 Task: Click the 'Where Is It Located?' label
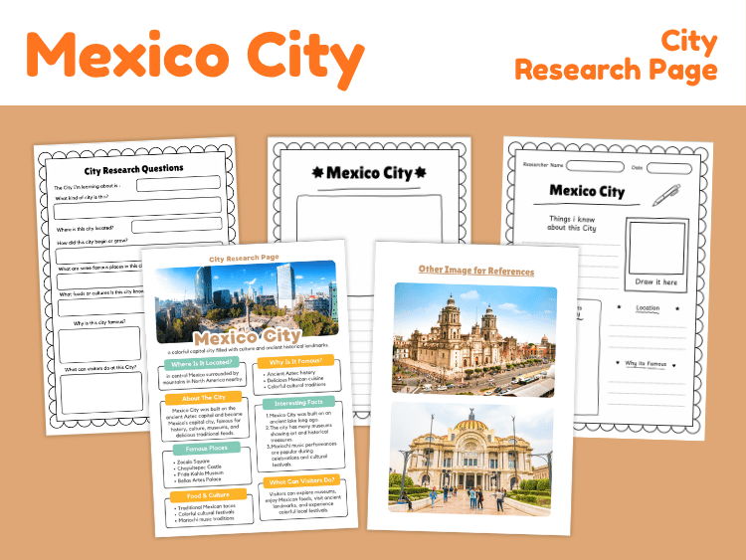pyautogui.click(x=202, y=363)
